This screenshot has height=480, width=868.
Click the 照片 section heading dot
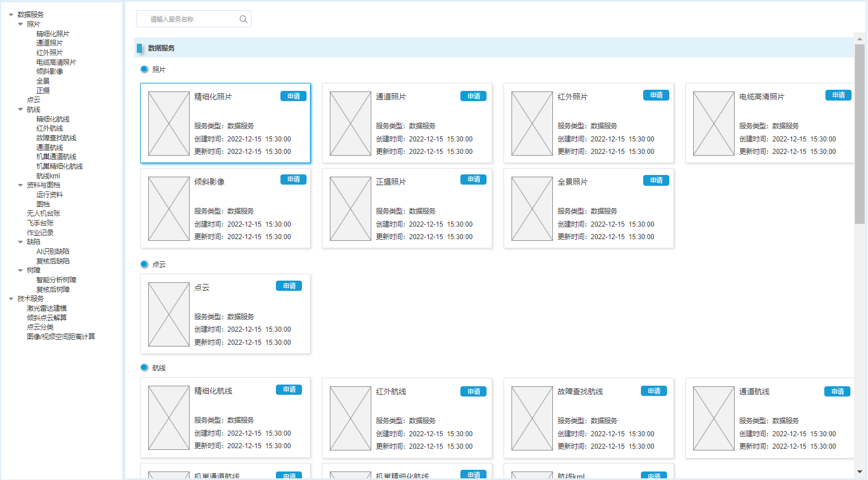pyautogui.click(x=144, y=69)
